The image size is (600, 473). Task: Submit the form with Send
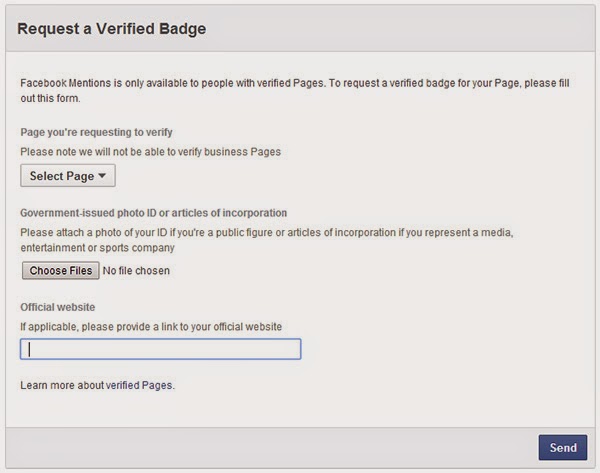(562, 447)
